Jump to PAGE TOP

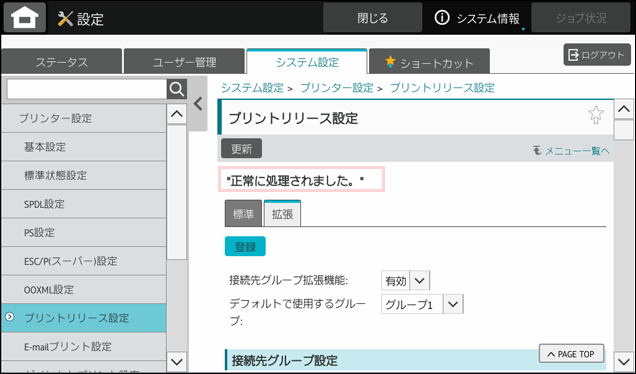(x=572, y=354)
